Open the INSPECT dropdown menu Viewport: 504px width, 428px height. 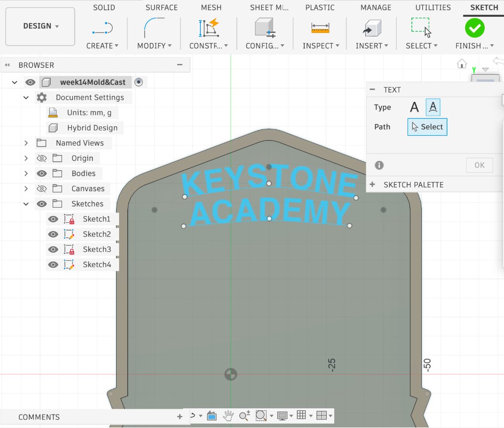pyautogui.click(x=321, y=46)
